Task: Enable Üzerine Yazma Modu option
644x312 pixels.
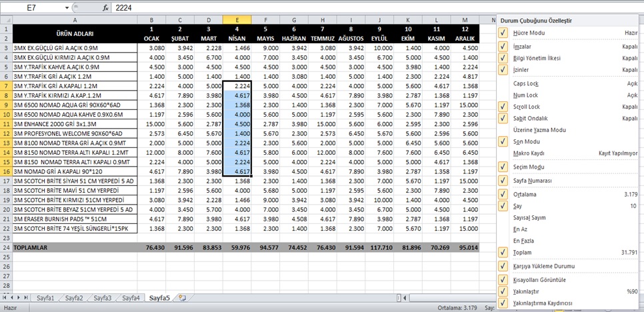Action: 569,130
